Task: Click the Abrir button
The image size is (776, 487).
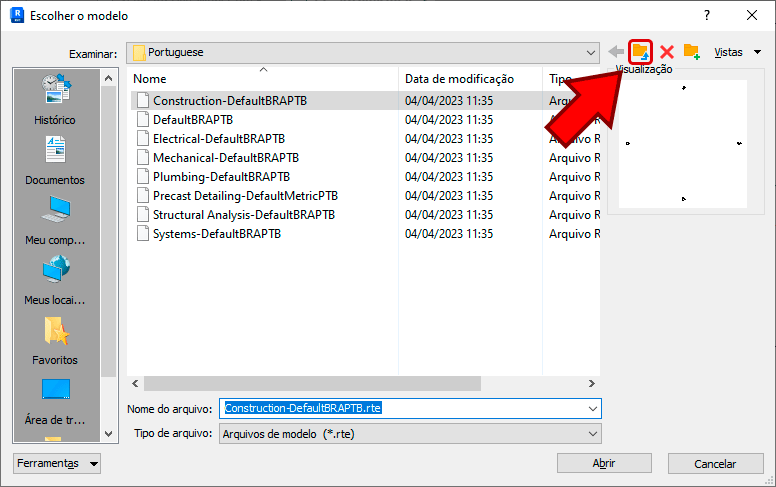Action: tap(604, 464)
